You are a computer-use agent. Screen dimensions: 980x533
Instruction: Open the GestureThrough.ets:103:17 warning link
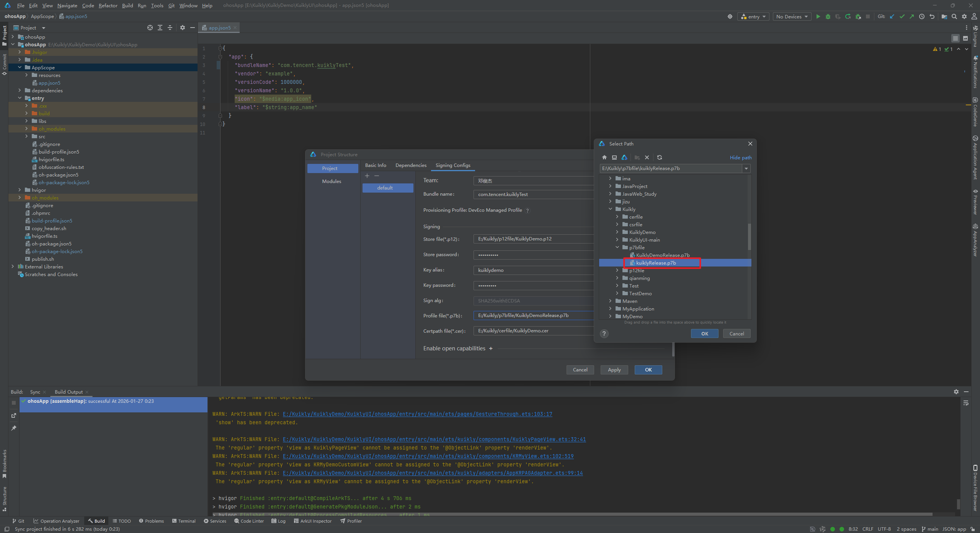[x=417, y=414]
